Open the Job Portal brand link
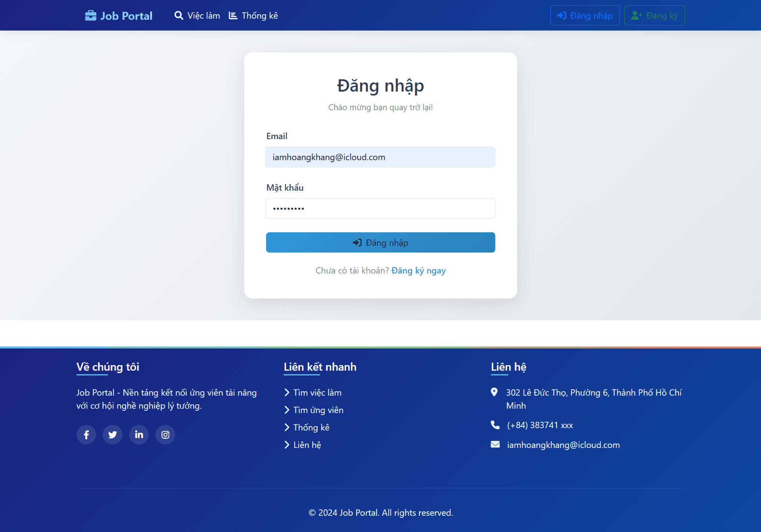The height and width of the screenshot is (532, 761). pos(119,15)
